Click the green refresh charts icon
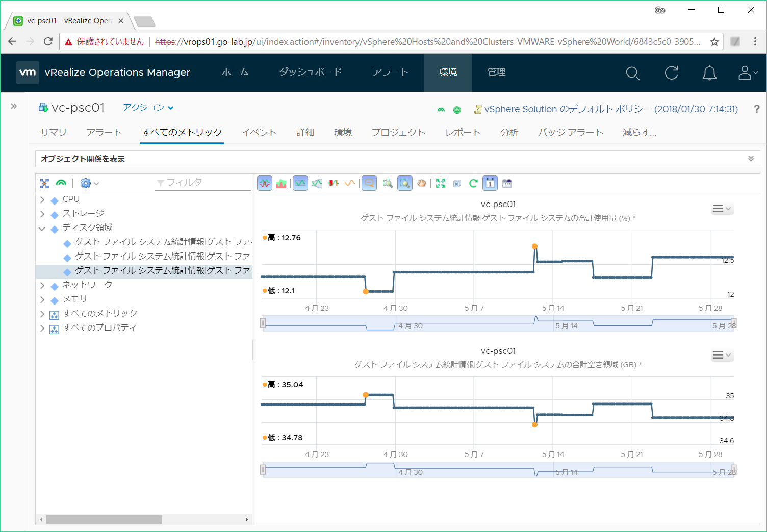Screen dimensions: 767x532 (x=473, y=183)
